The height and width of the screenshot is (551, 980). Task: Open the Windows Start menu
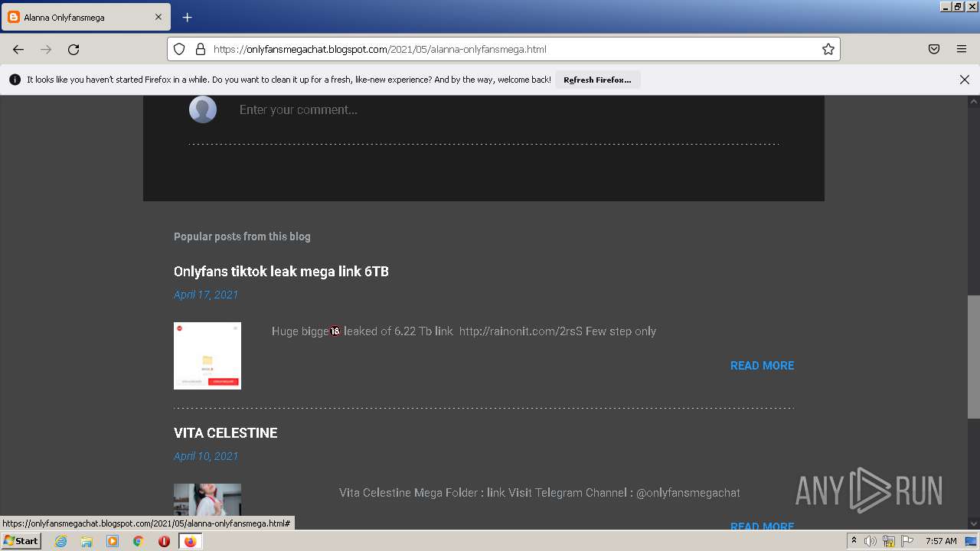tap(21, 541)
